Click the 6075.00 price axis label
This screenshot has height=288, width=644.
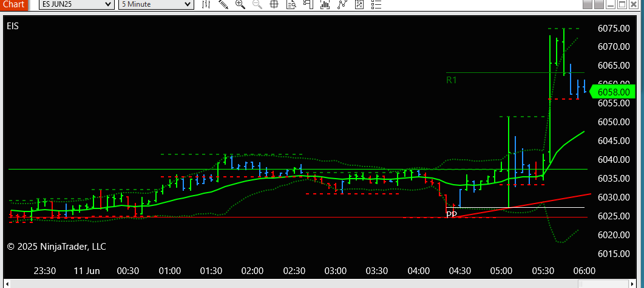[x=614, y=28]
